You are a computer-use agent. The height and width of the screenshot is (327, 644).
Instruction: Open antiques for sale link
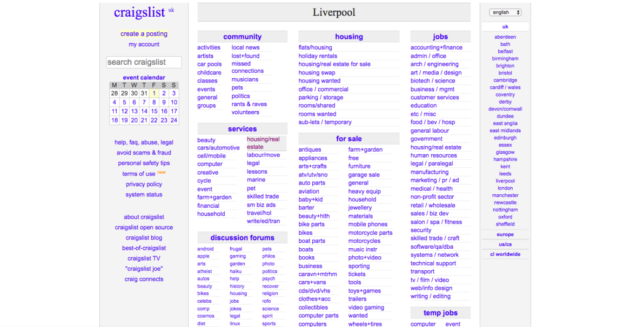pos(310,150)
